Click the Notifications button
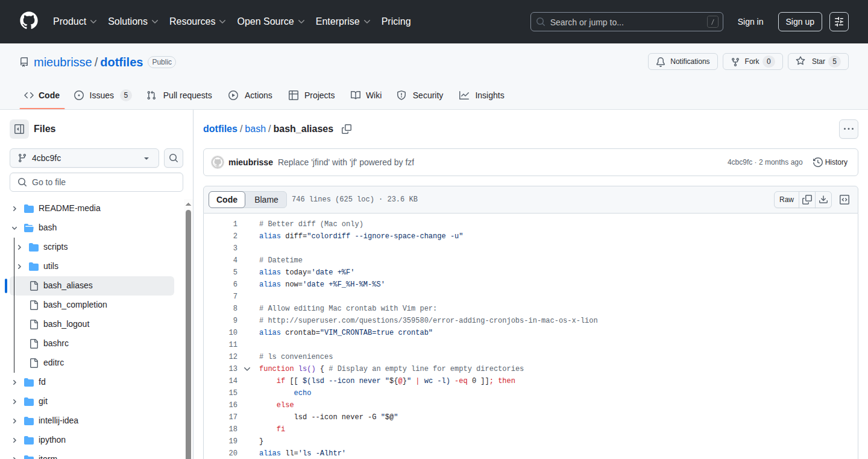This screenshot has height=459, width=868. 683,62
